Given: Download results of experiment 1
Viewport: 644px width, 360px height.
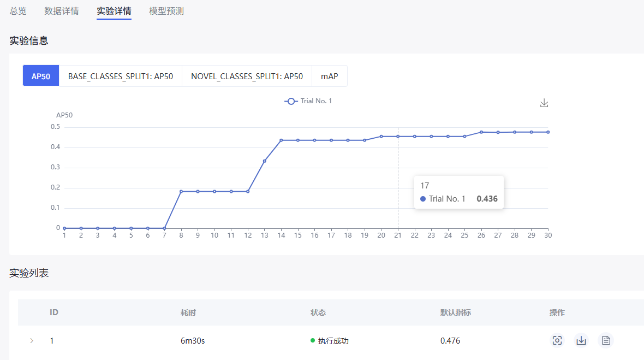Looking at the screenshot, I should pos(581,340).
